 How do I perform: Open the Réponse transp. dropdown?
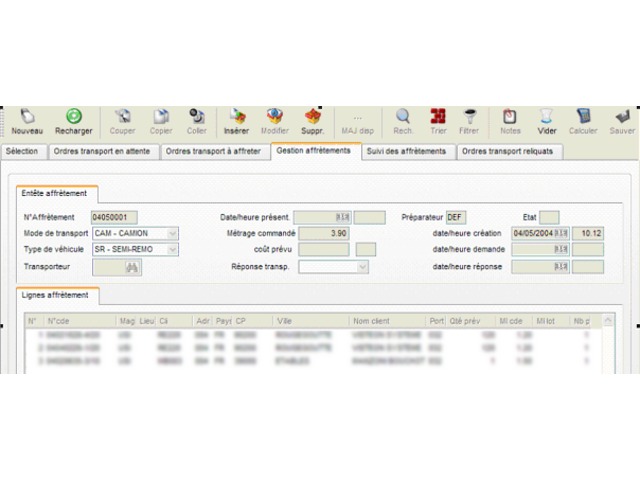(362, 267)
